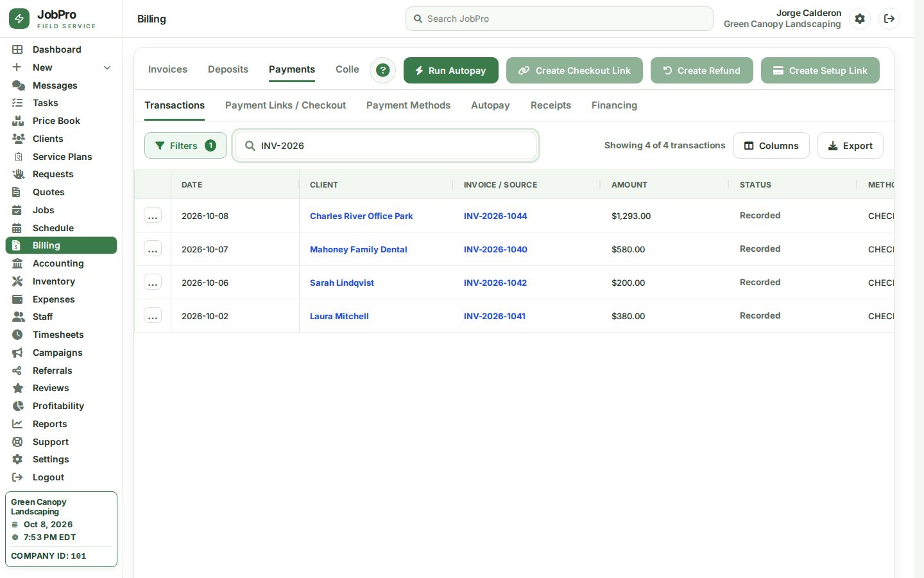Go to Tasks in sidebar
The height and width of the screenshot is (578, 924).
[x=61, y=103]
